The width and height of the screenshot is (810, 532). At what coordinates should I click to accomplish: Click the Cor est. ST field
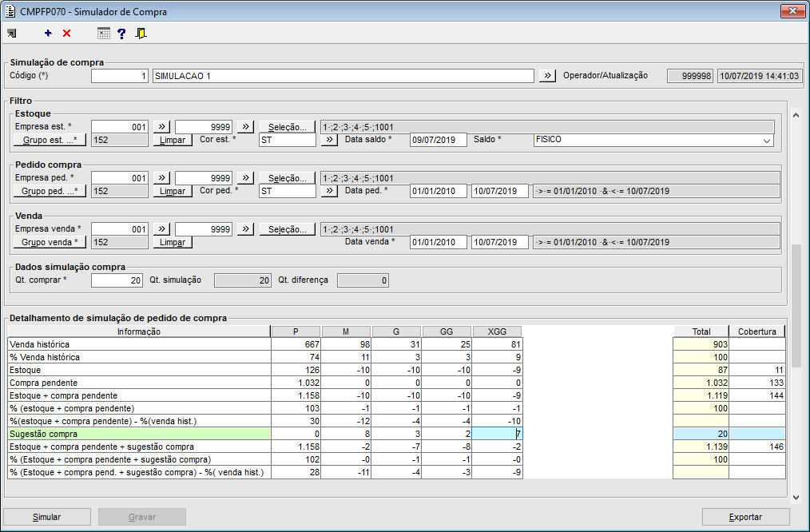click(288, 140)
